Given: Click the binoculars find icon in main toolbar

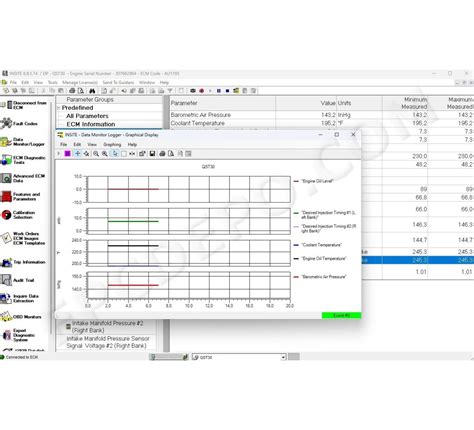Looking at the screenshot, I should click(x=92, y=91).
